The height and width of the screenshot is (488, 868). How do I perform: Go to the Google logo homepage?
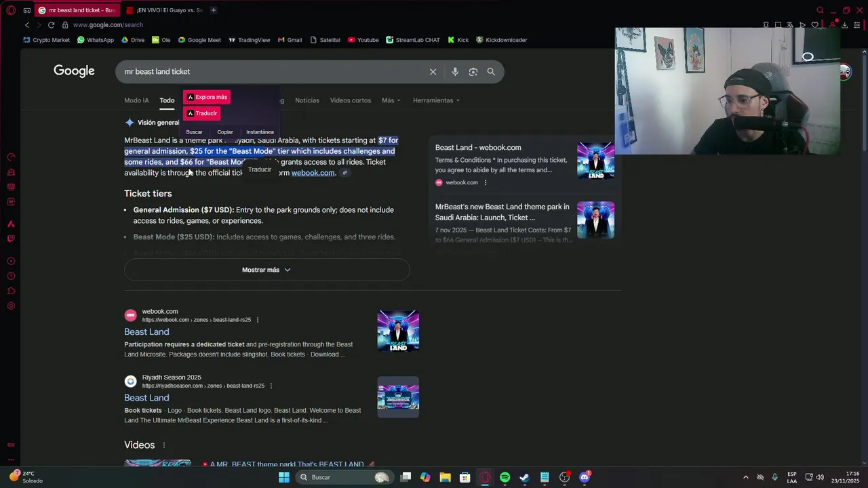(x=74, y=71)
